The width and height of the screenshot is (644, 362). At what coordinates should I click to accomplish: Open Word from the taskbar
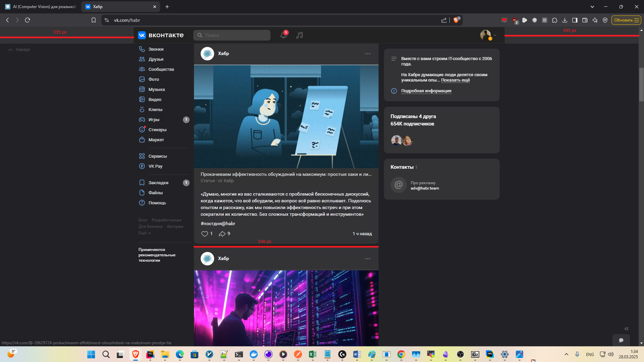pos(357,354)
